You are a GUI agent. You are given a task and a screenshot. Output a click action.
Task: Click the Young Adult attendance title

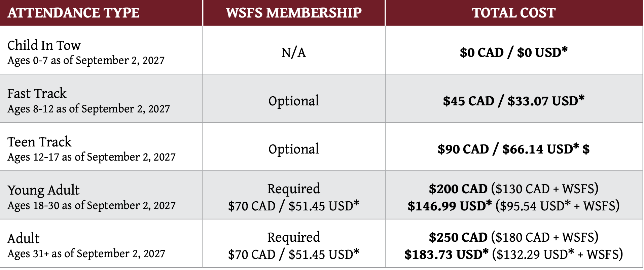43,190
